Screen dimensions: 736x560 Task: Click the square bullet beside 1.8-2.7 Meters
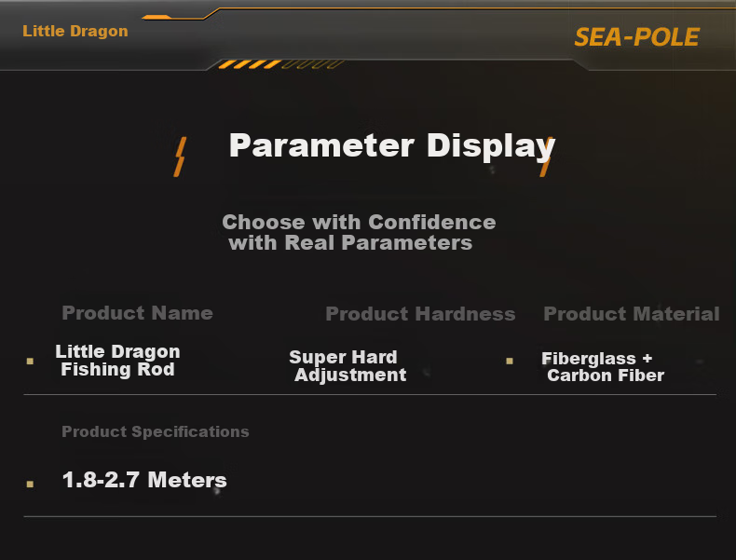30,484
